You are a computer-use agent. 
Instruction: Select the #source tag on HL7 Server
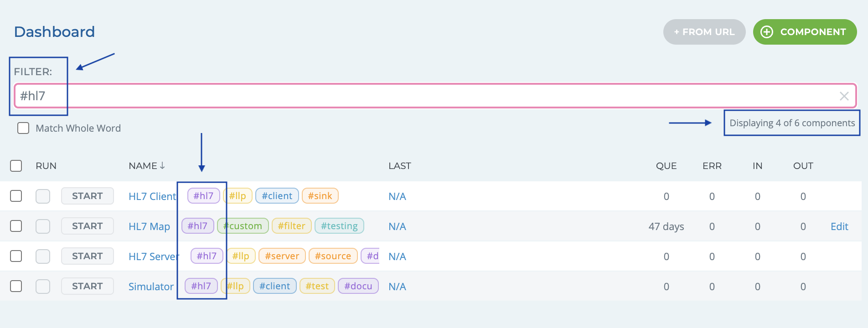(333, 256)
